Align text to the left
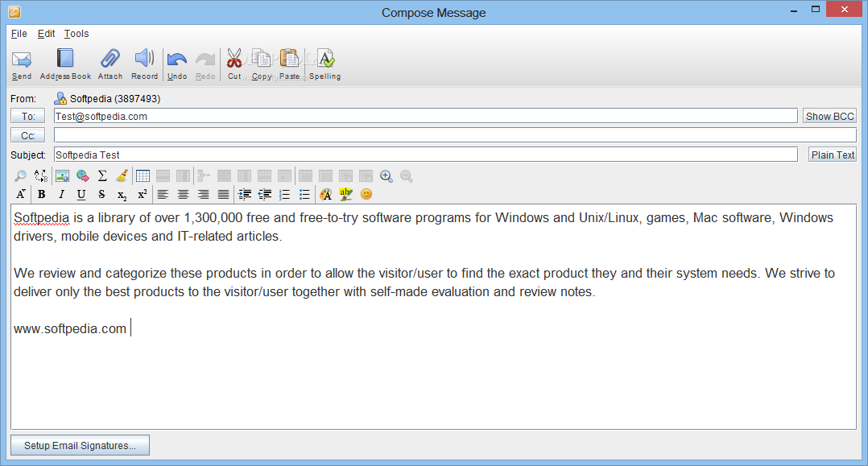 click(163, 194)
